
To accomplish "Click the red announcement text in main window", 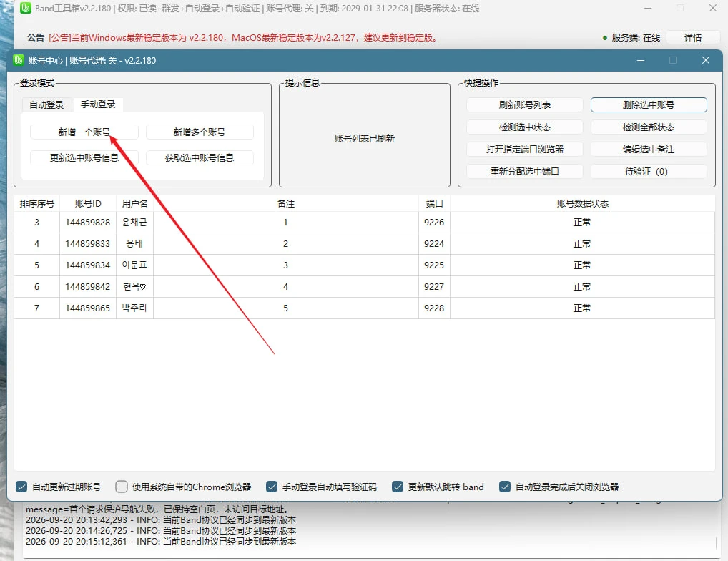I will [243, 38].
